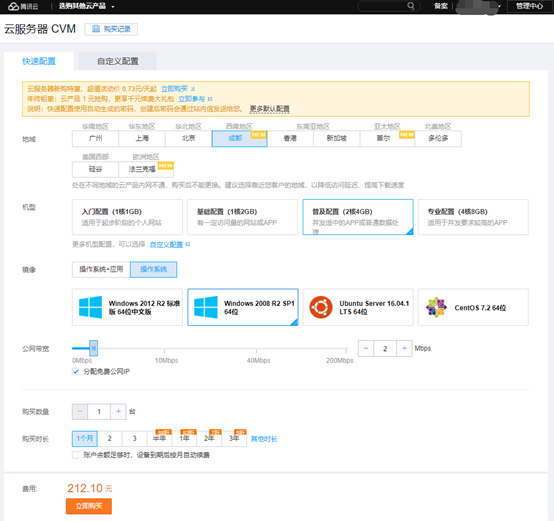Click the search magnifier icon
This screenshot has width=554, height=521.
coord(411,6)
